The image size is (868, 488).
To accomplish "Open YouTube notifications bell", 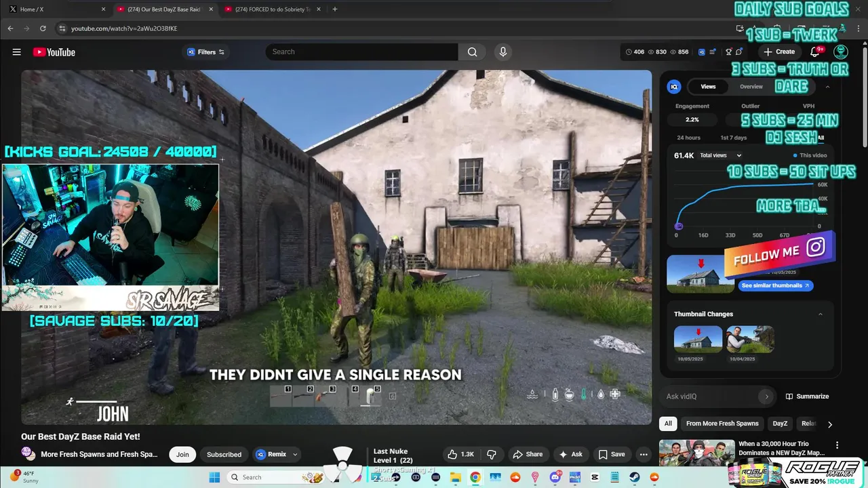I will [816, 52].
